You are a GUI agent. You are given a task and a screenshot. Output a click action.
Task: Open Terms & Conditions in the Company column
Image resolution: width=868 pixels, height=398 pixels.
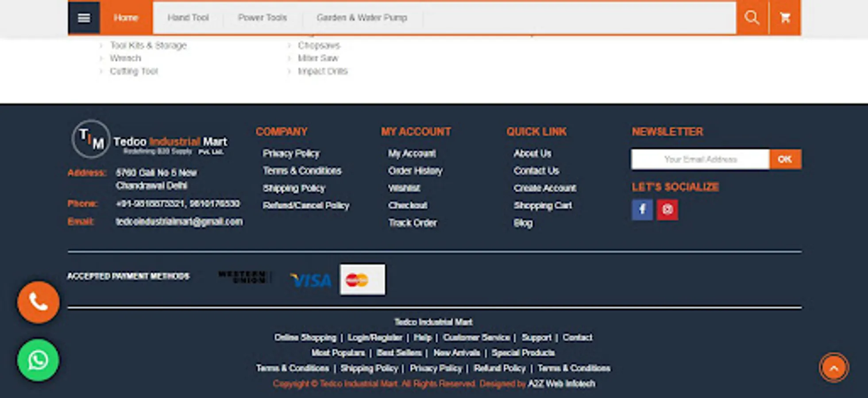302,171
